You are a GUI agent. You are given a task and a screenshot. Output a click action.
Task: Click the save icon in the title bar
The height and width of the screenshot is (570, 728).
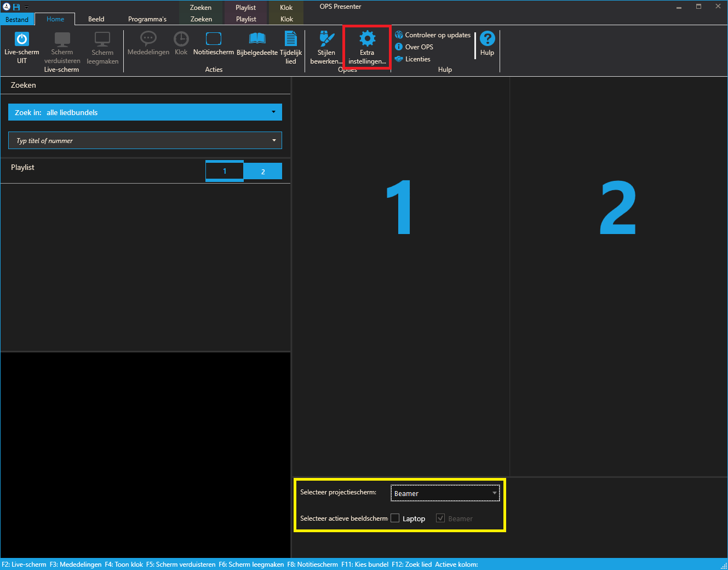(16, 7)
